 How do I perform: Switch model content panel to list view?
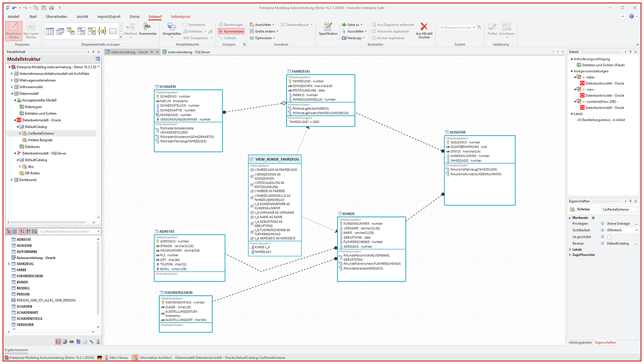tap(15, 231)
